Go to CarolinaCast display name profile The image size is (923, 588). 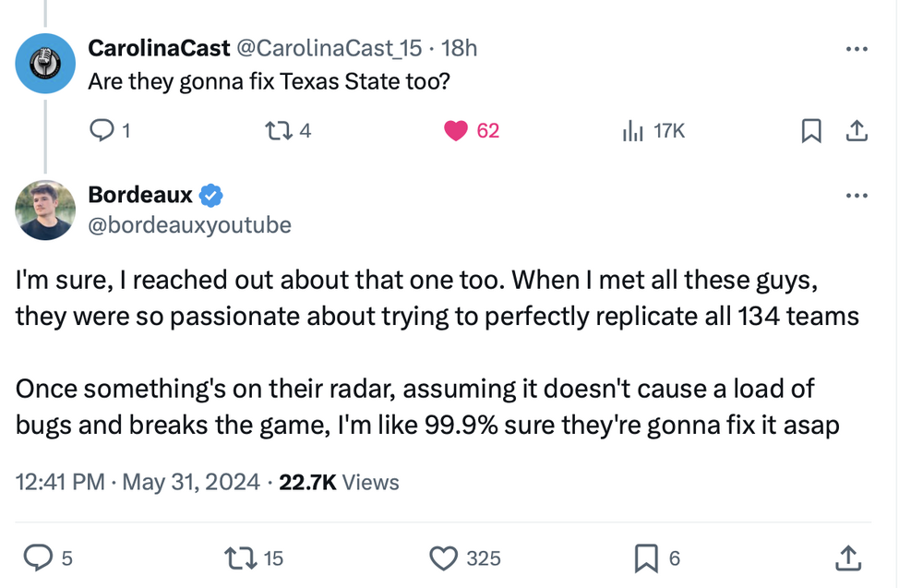160,48
